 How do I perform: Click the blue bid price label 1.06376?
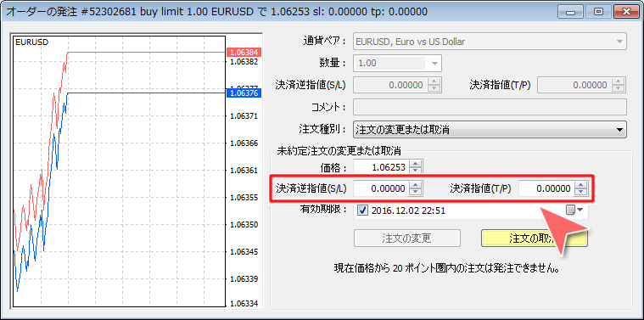[244, 93]
